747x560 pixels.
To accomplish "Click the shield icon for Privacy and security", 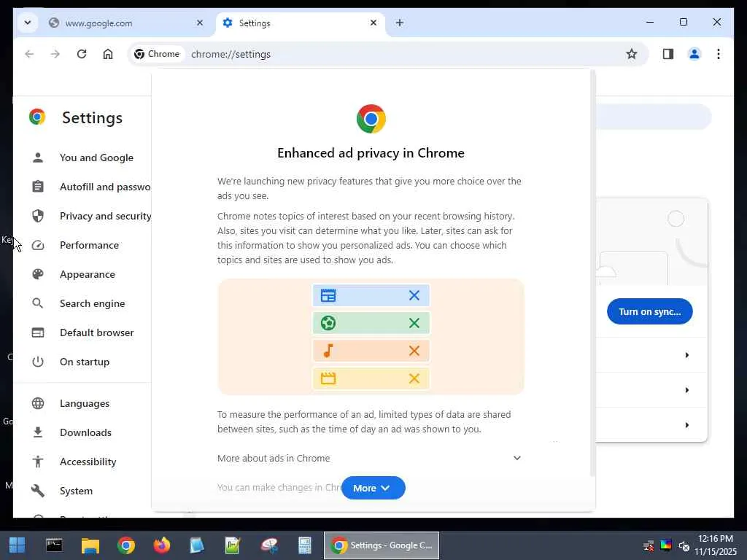I will pyautogui.click(x=38, y=216).
